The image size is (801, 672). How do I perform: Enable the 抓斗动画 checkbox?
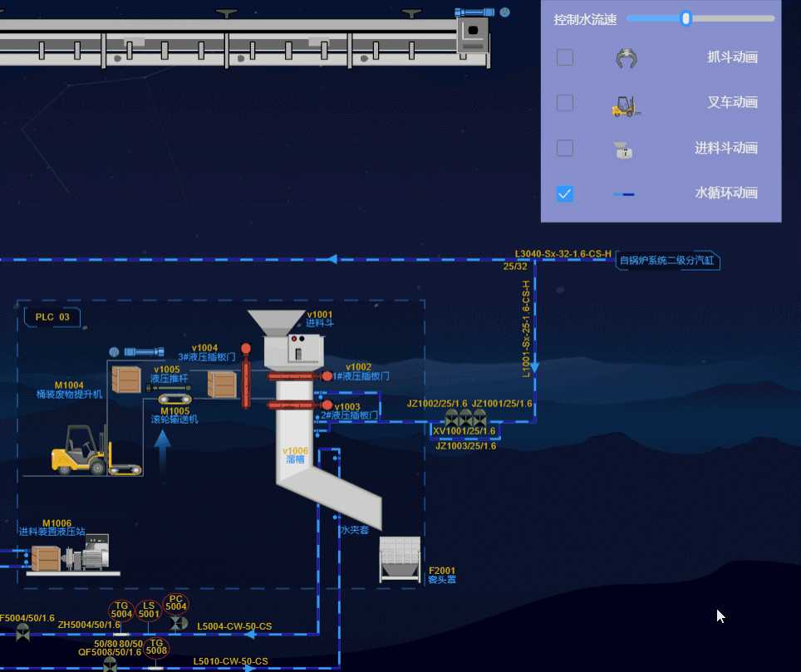[x=564, y=57]
